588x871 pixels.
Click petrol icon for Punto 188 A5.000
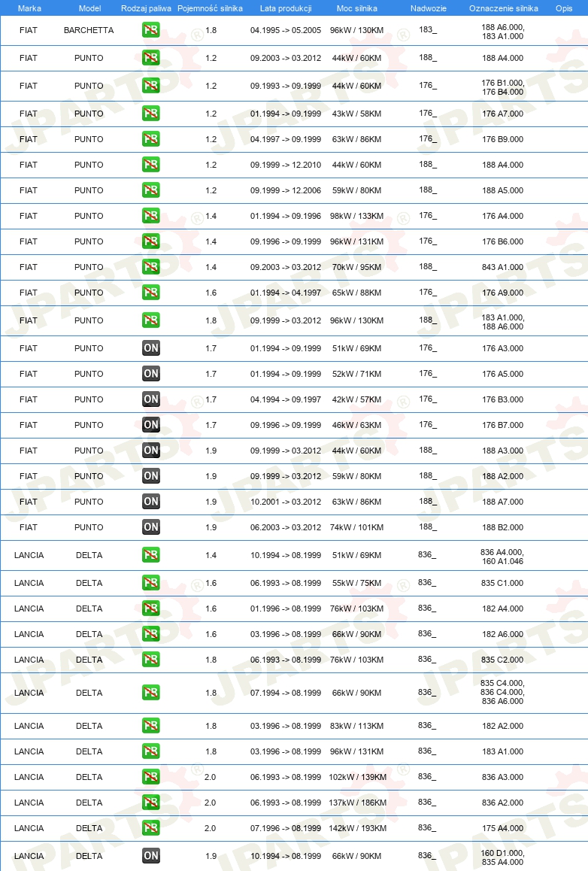click(150, 190)
